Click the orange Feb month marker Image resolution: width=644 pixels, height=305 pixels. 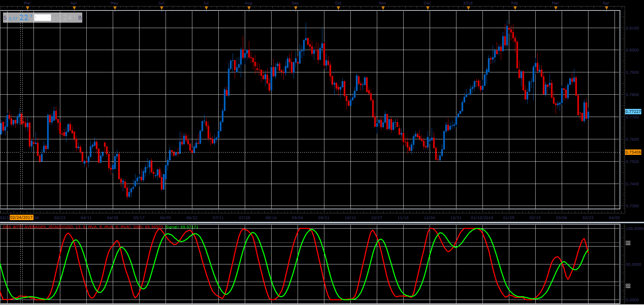pos(515,8)
